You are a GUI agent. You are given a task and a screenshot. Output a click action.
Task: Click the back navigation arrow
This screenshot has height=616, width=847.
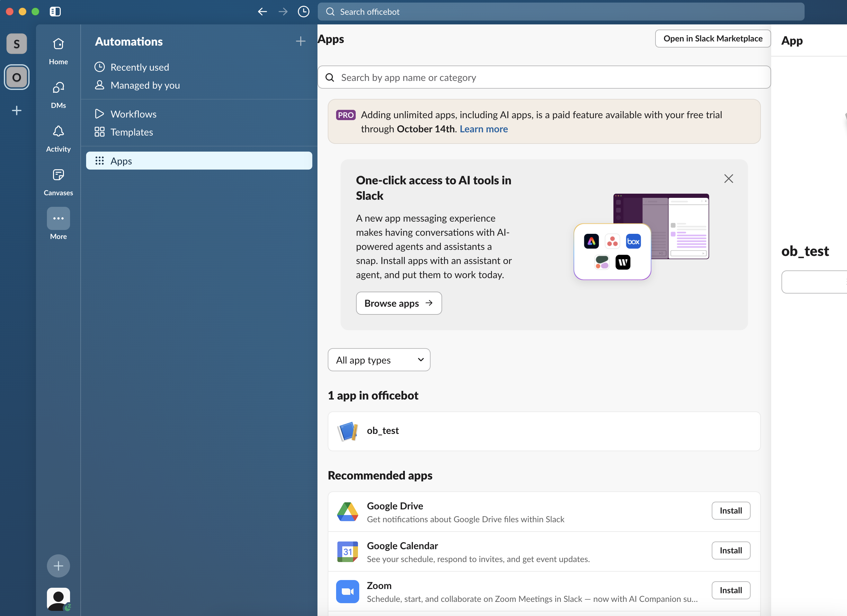click(262, 12)
